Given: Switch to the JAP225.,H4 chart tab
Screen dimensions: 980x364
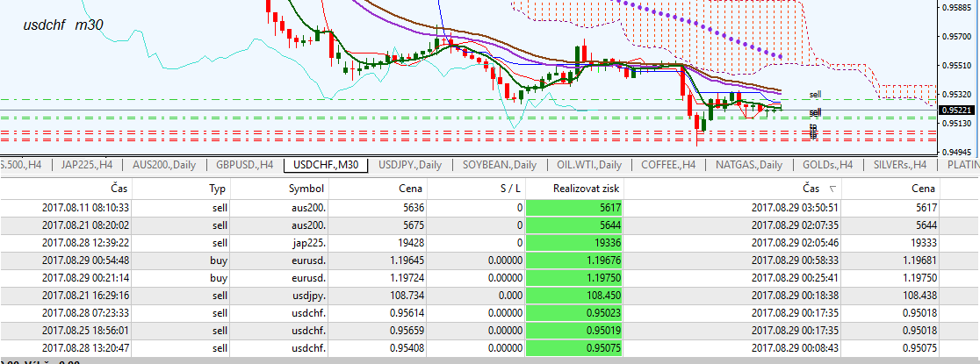Looking at the screenshot, I should tap(86, 165).
